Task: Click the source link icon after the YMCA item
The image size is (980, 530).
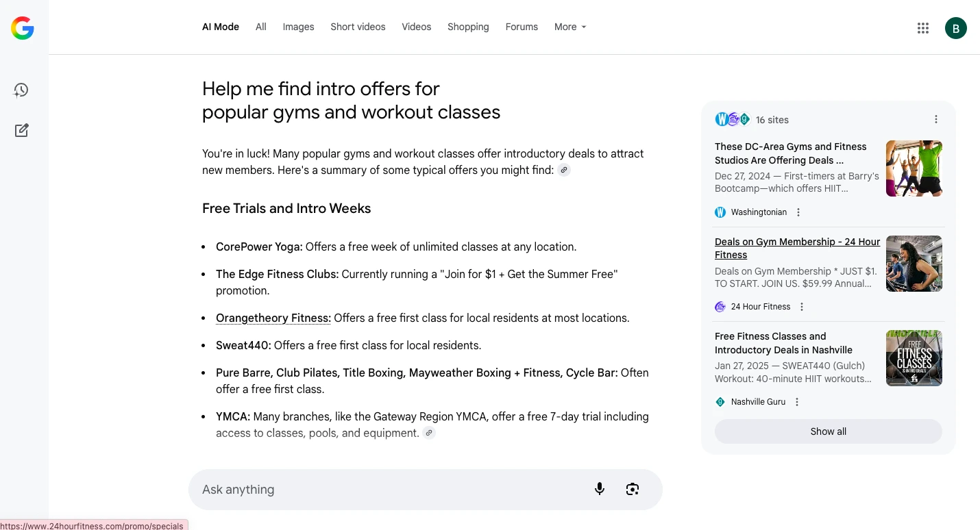Action: 429,433
